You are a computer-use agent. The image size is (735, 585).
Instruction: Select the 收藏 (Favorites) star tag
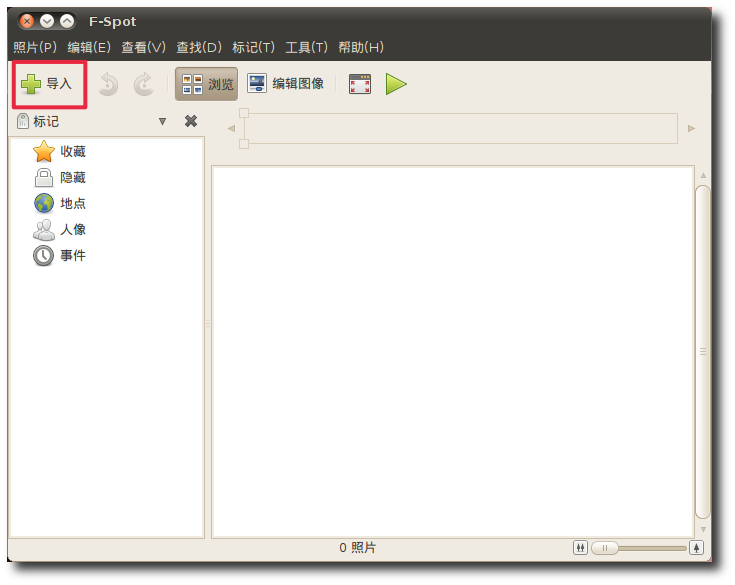[x=59, y=151]
